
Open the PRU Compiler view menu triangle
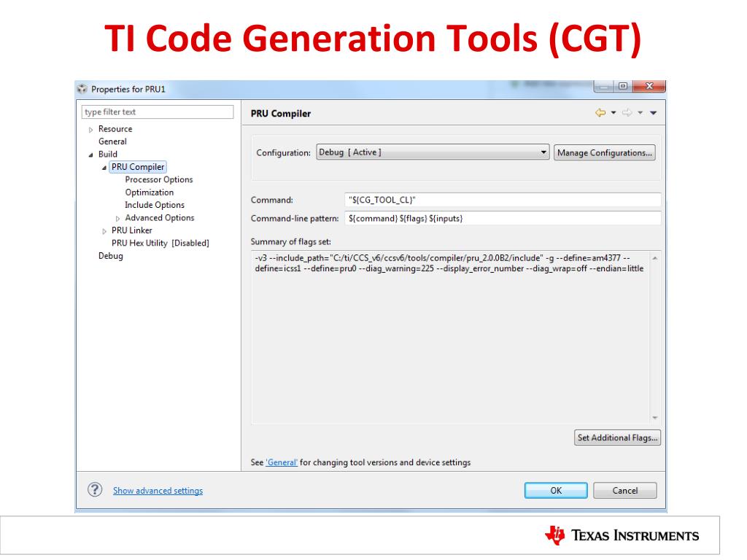tap(654, 113)
